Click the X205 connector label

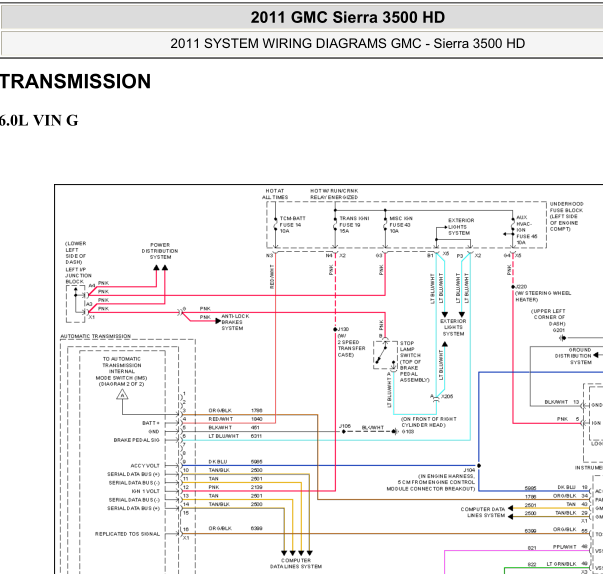(x=447, y=396)
